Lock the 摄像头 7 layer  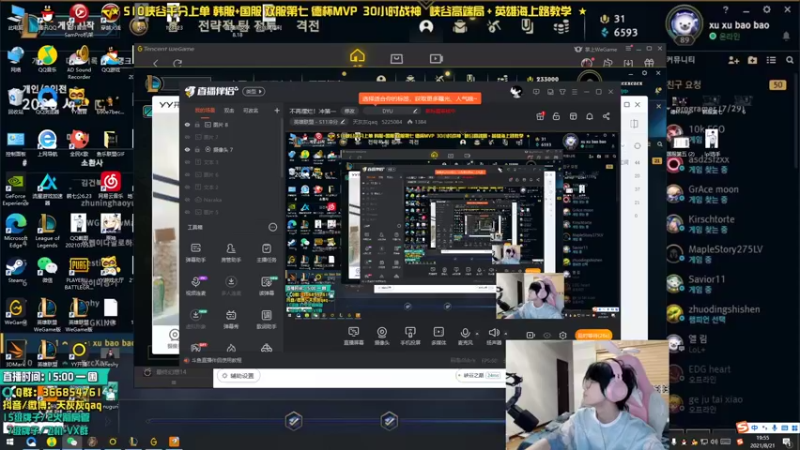pos(197,149)
